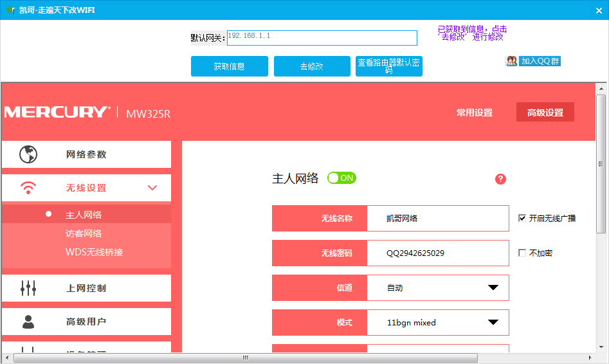Open the 模式 dropdown showing 11bgn mixed
The width and height of the screenshot is (609, 364).
point(438,322)
